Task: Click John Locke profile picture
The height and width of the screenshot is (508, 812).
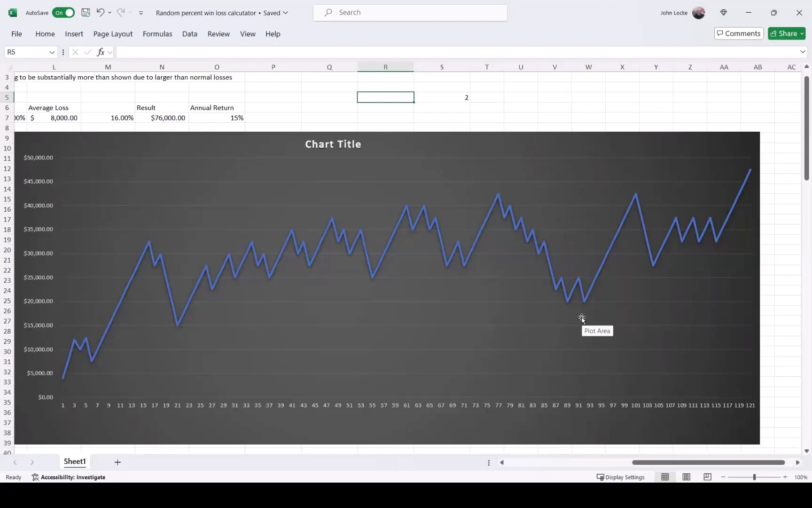Action: tap(699, 13)
